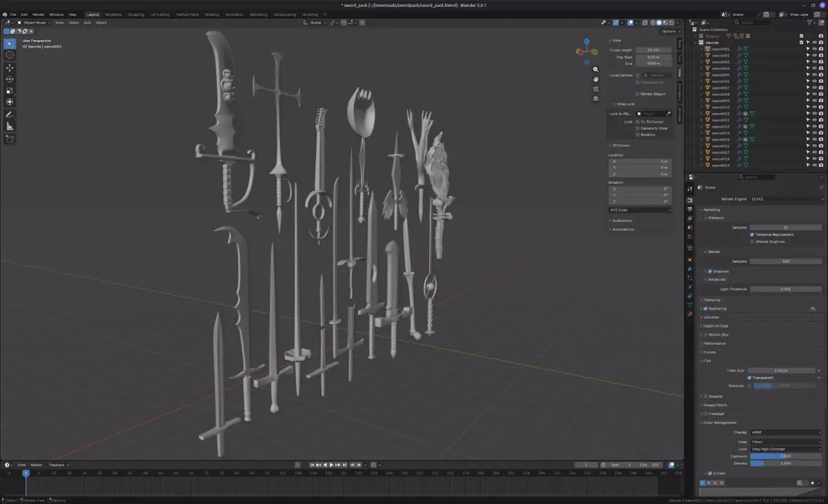
Task: Select the Add Cube tool
Action: coord(10,139)
